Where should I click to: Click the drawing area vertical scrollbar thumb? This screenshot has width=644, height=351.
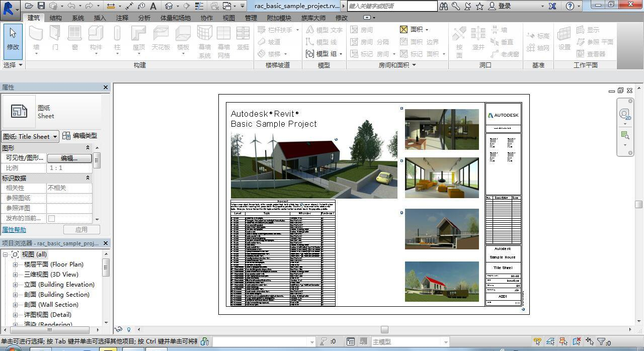(x=639, y=204)
